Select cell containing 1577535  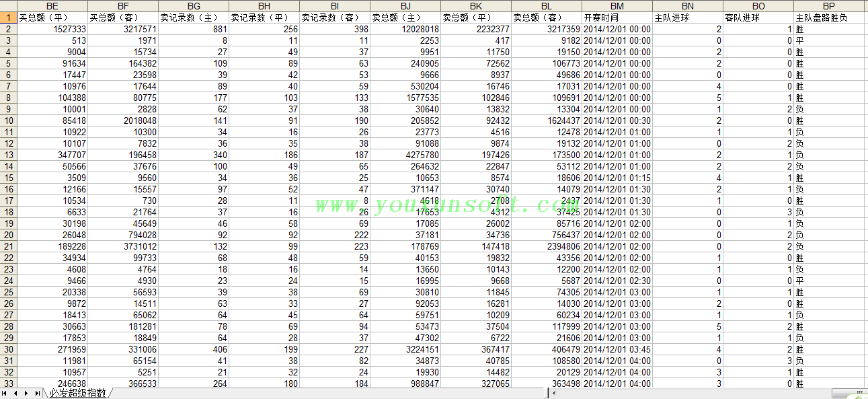click(405, 98)
